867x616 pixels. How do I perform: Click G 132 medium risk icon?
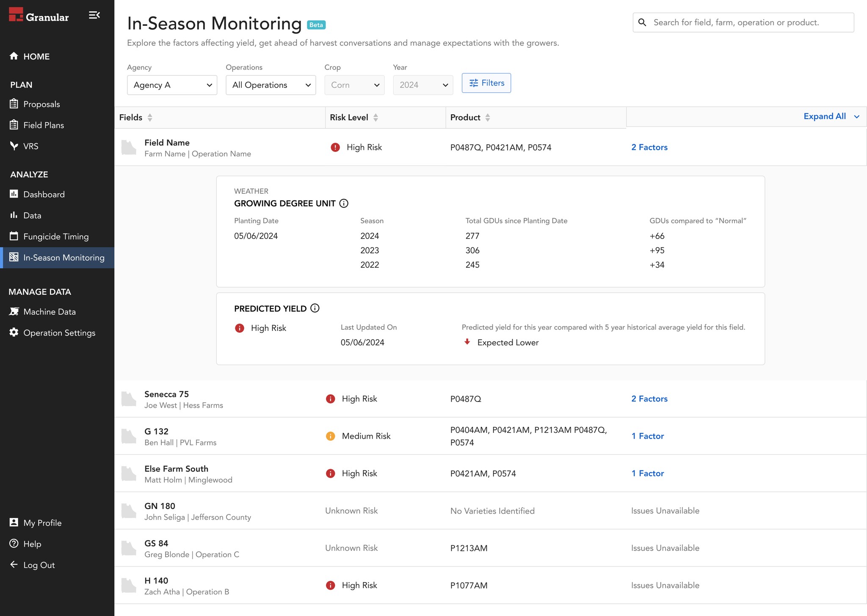331,436
